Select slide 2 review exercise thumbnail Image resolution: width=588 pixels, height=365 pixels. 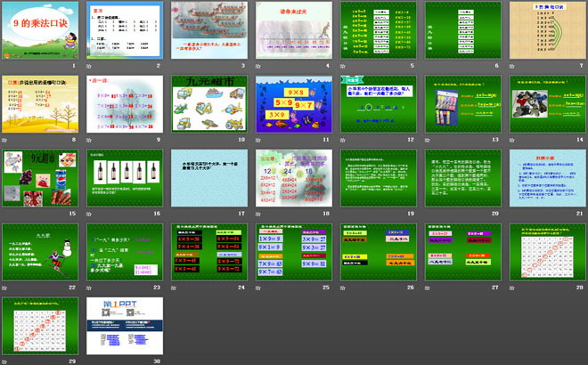click(125, 30)
